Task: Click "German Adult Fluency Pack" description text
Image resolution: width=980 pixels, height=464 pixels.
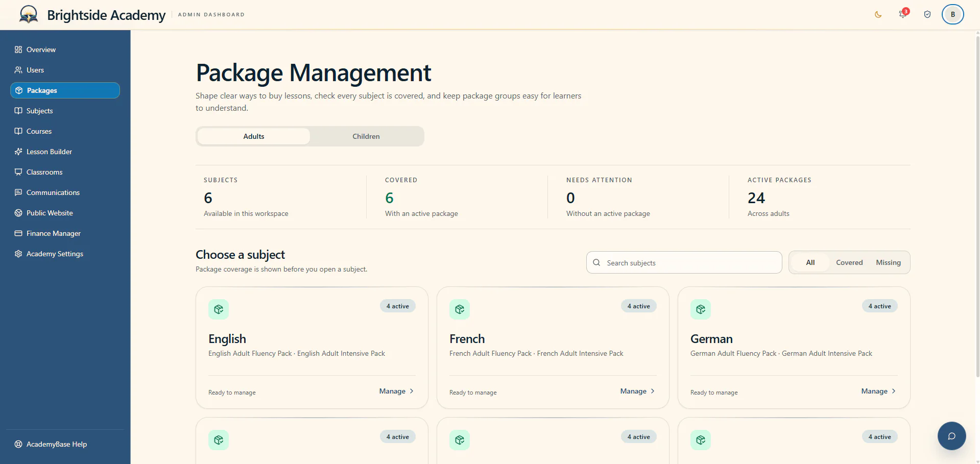Action: (x=733, y=353)
